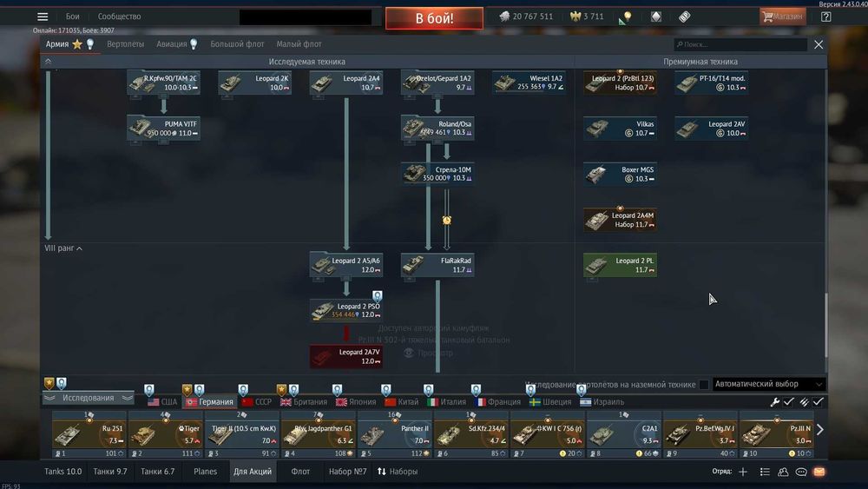
Task: Click the research lightbulb on Leopard 2 PSO
Action: 377,295
